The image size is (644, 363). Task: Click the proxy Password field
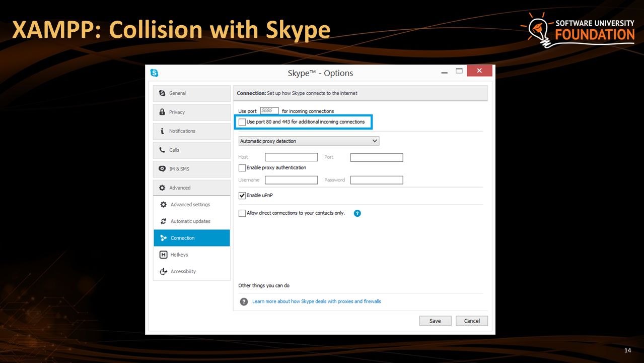pos(377,180)
